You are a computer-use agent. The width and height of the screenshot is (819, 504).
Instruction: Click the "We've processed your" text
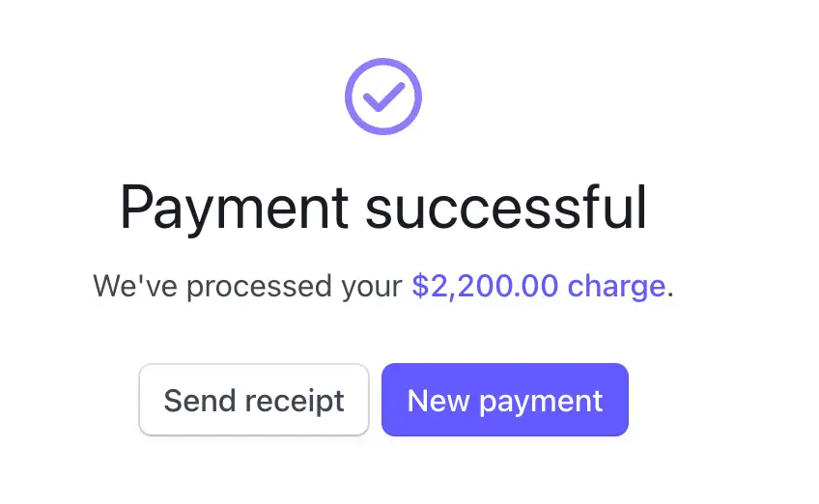(x=247, y=287)
